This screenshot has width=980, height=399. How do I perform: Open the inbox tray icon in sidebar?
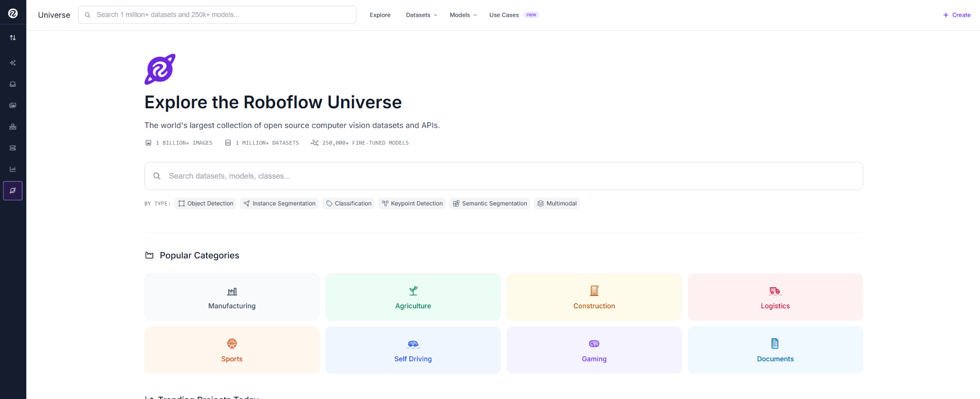click(x=13, y=84)
